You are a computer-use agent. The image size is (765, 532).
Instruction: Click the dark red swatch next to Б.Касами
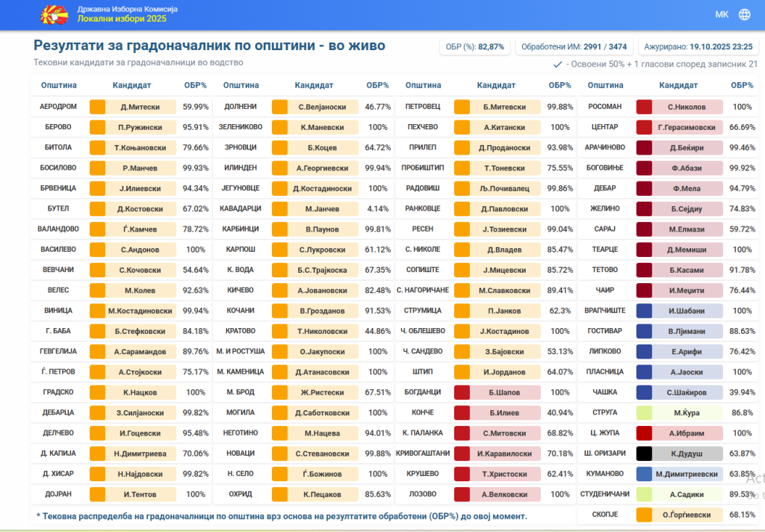coord(645,270)
